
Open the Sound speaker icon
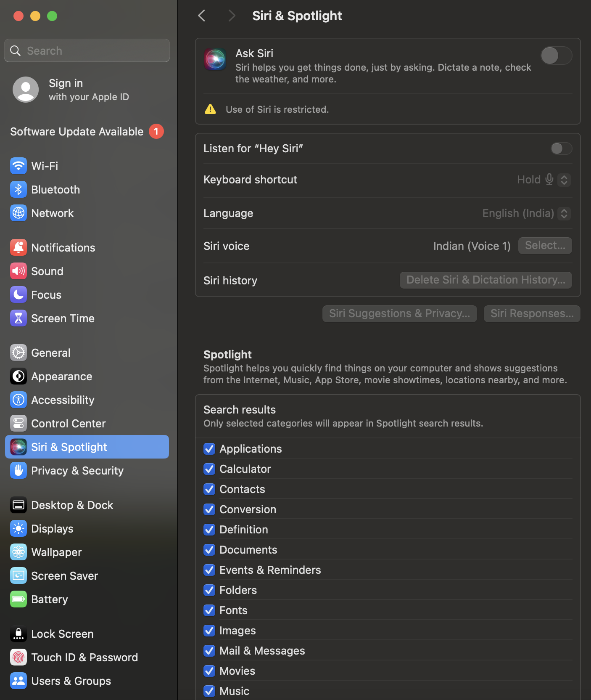point(18,271)
